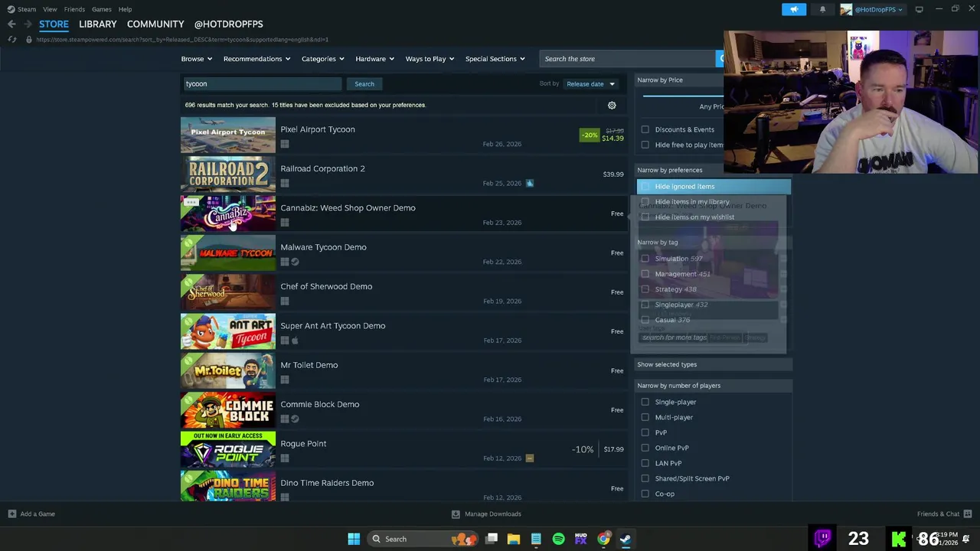Toggle Hide ignored items checkbox
980x551 pixels.
click(645, 187)
